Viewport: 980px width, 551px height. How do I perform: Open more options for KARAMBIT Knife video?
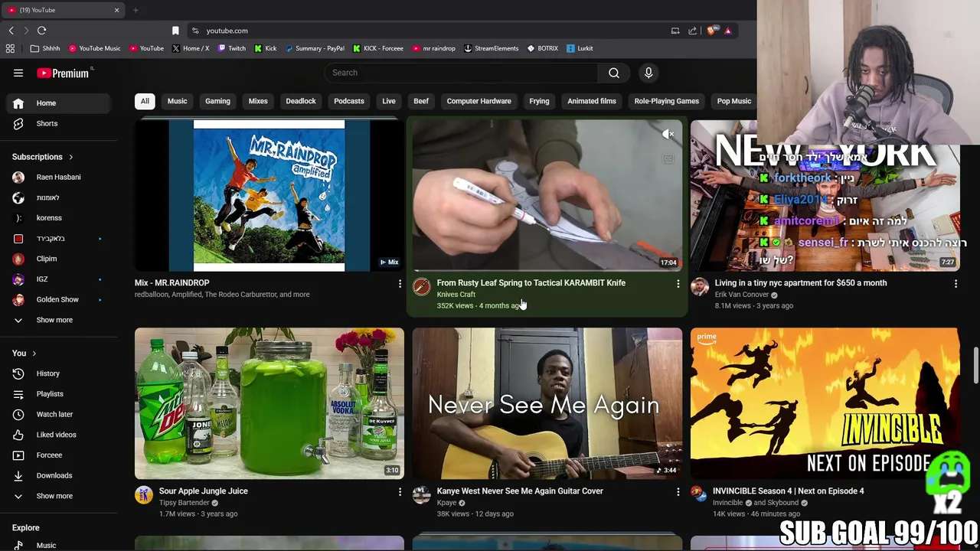678,284
